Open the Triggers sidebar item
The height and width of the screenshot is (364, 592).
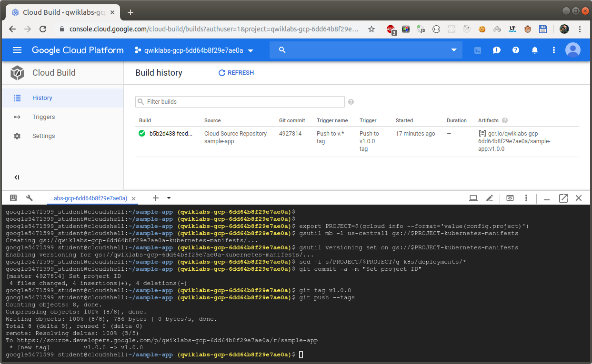63,117
